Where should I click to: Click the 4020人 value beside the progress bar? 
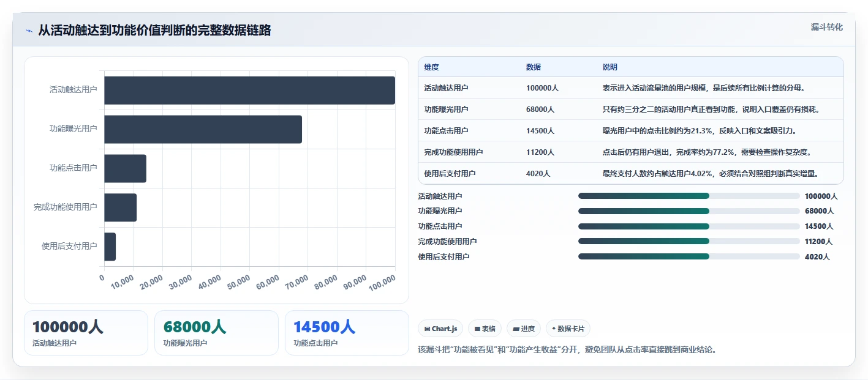[817, 257]
